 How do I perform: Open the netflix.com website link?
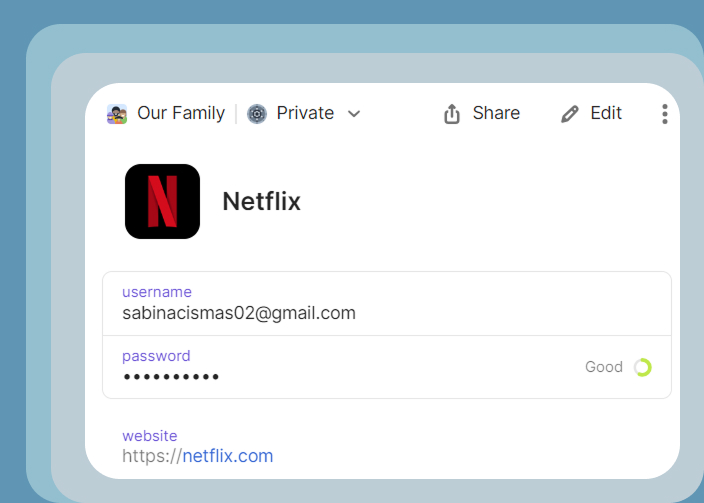click(227, 456)
